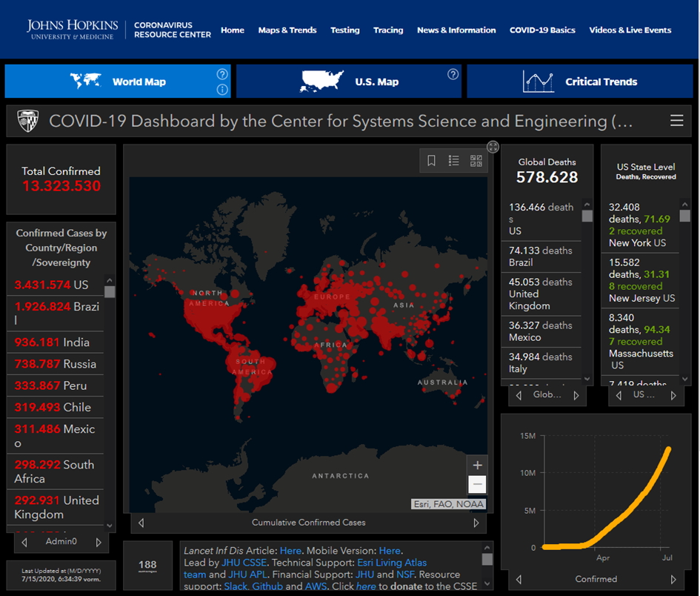This screenshot has height=596, width=700.
Task: Open the JHU APL link
Action: pyautogui.click(x=248, y=575)
